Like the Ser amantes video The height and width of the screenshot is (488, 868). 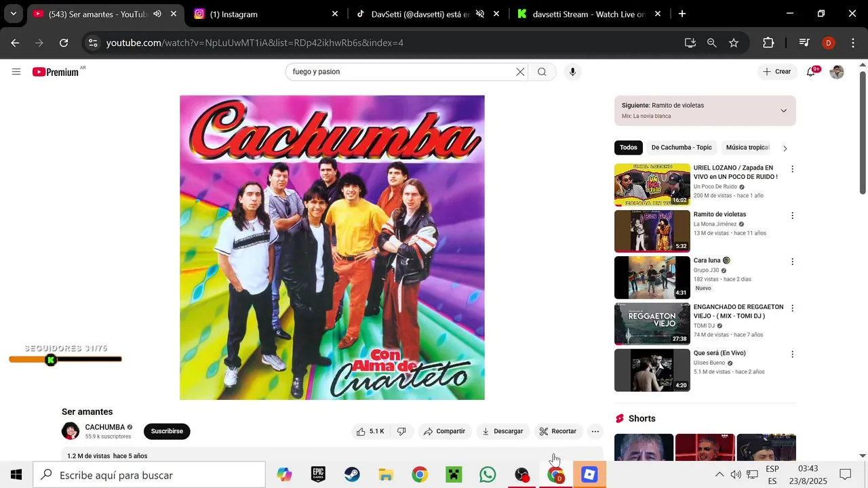pyautogui.click(x=371, y=431)
